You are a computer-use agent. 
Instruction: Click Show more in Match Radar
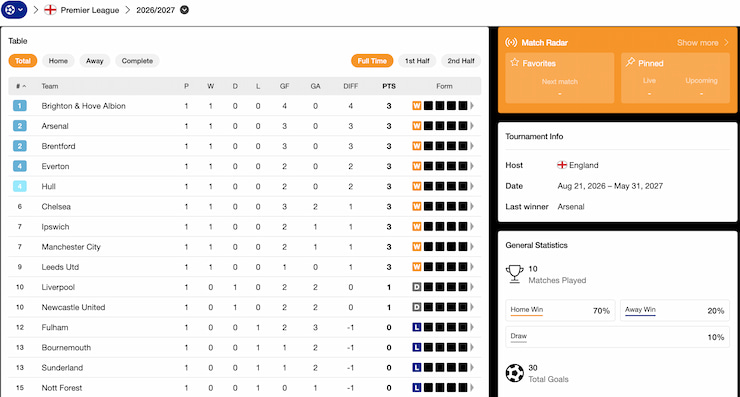pyautogui.click(x=703, y=42)
